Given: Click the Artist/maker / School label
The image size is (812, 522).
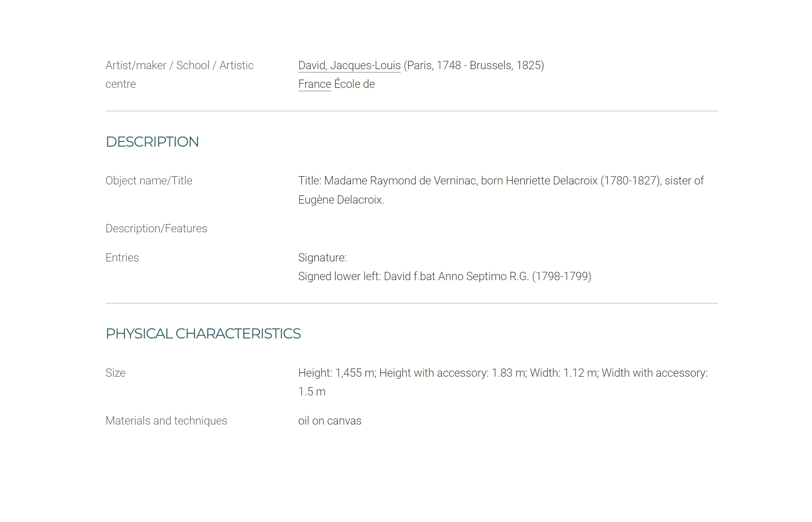Looking at the screenshot, I should tap(180, 65).
